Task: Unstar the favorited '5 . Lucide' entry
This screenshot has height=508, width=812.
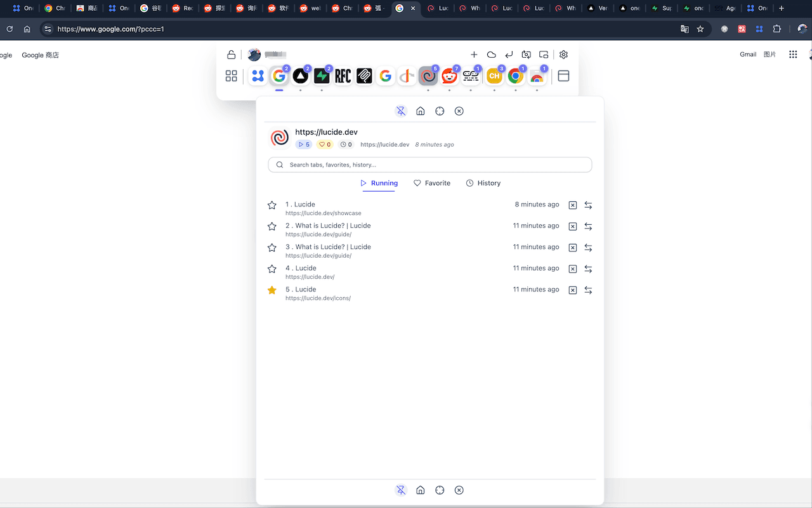Action: (272, 290)
